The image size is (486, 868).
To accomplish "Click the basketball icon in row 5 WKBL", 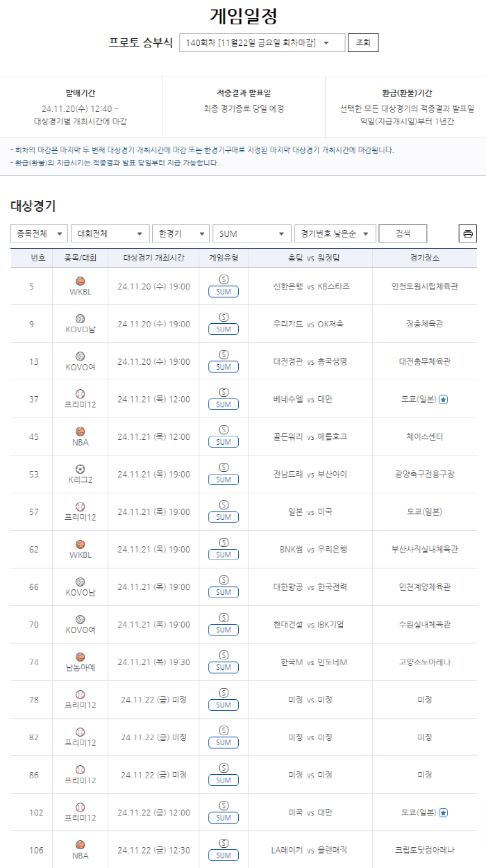I will [x=80, y=281].
